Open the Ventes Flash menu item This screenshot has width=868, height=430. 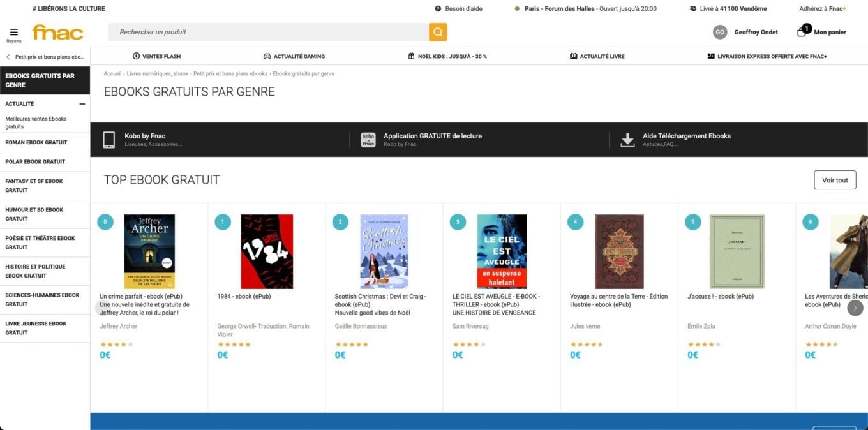pos(156,56)
